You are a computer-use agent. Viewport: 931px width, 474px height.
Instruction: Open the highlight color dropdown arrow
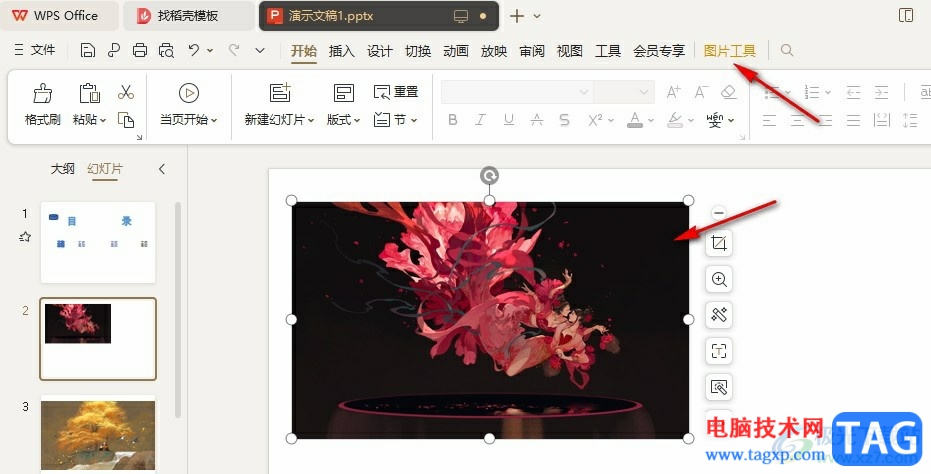[691, 121]
